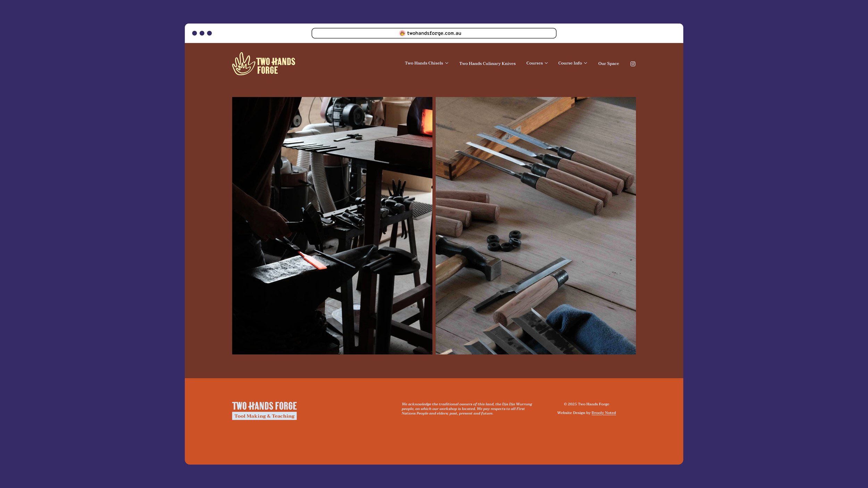Click the flame favicon in the address bar
The image size is (868, 488).
402,33
